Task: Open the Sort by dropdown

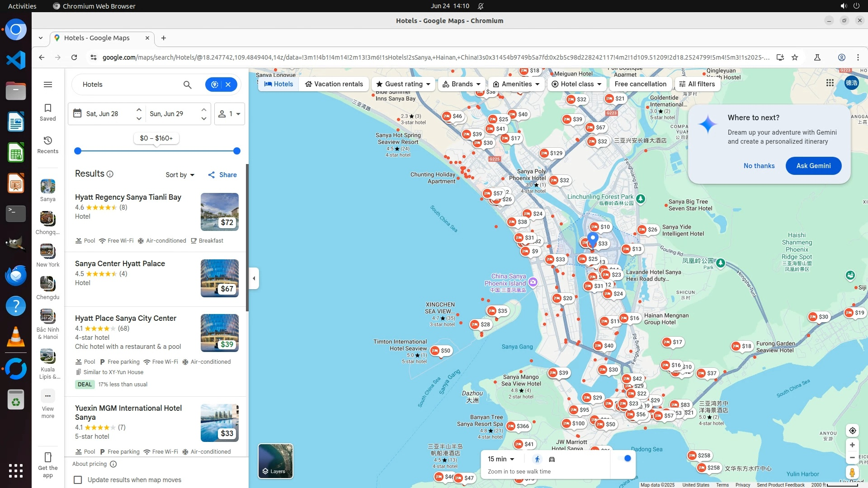Action: click(179, 175)
